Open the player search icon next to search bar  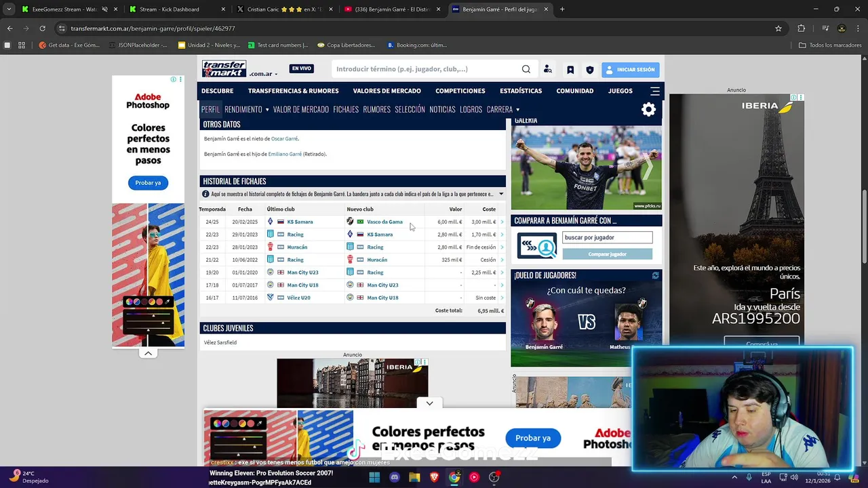548,69
